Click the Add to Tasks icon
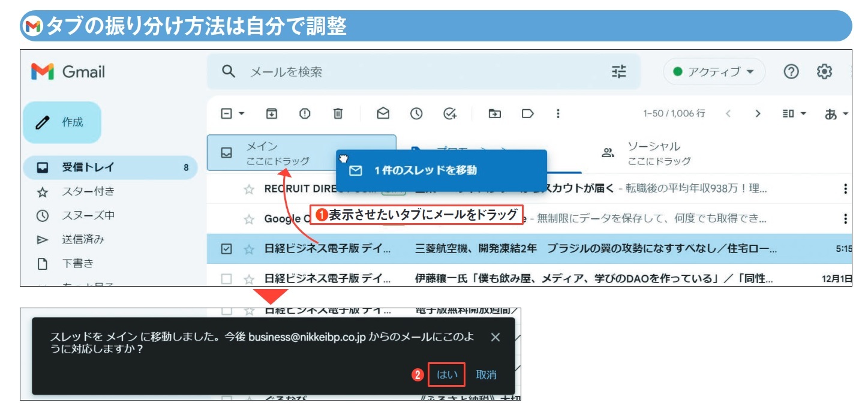This screenshot has width=868, height=409. pyautogui.click(x=450, y=113)
